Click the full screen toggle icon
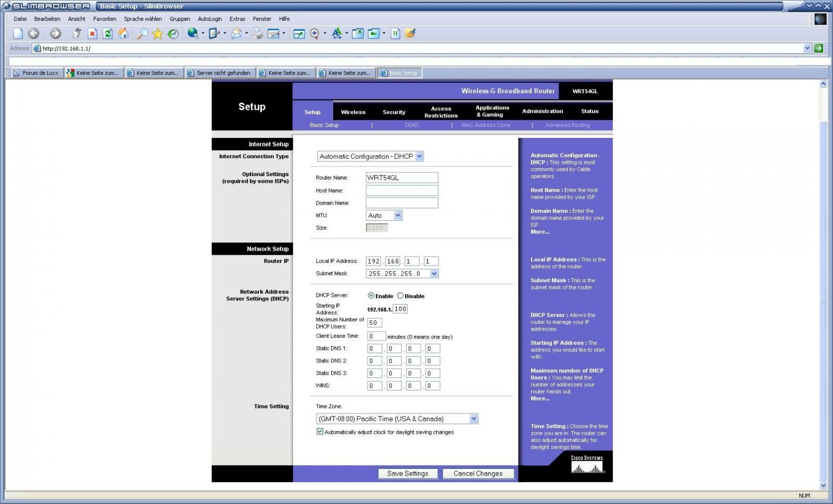This screenshot has width=833, height=504. (299, 33)
